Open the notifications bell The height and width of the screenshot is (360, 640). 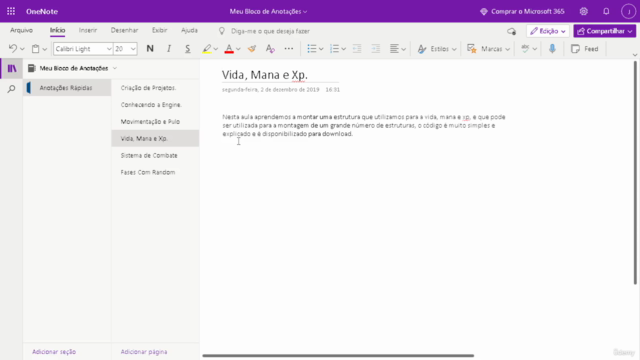pyautogui.click(x=606, y=11)
